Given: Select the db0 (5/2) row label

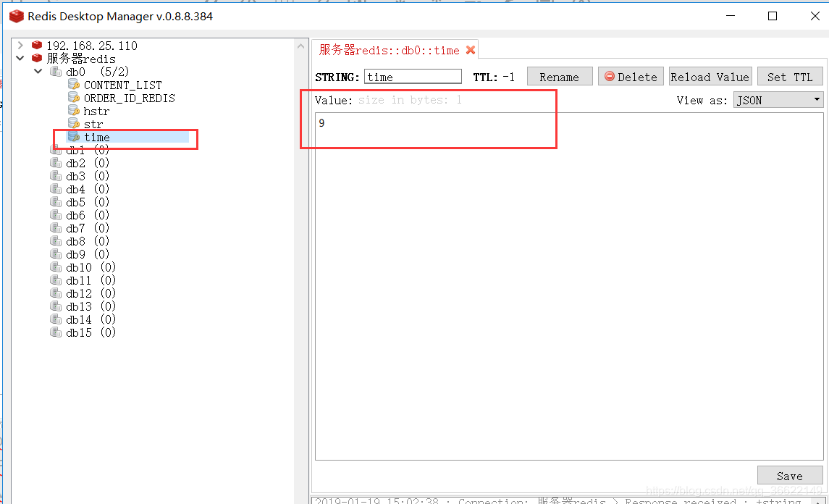Looking at the screenshot, I should click(97, 72).
